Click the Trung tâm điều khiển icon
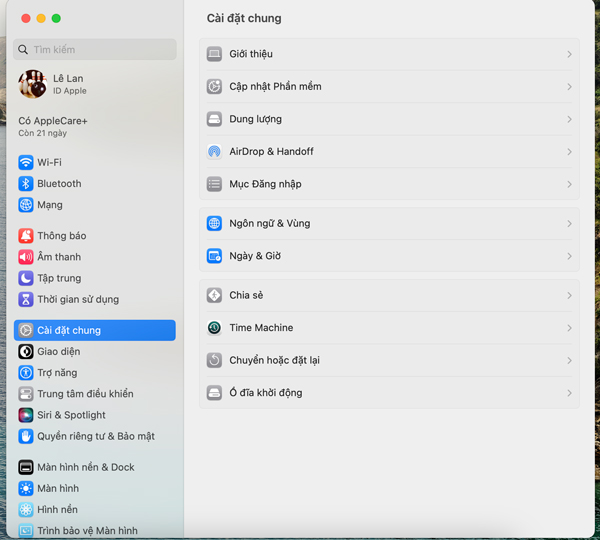The image size is (600, 540). tap(26, 394)
